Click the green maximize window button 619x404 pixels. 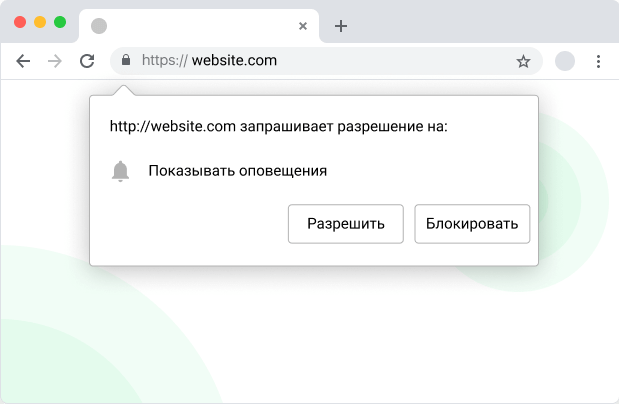coord(60,21)
